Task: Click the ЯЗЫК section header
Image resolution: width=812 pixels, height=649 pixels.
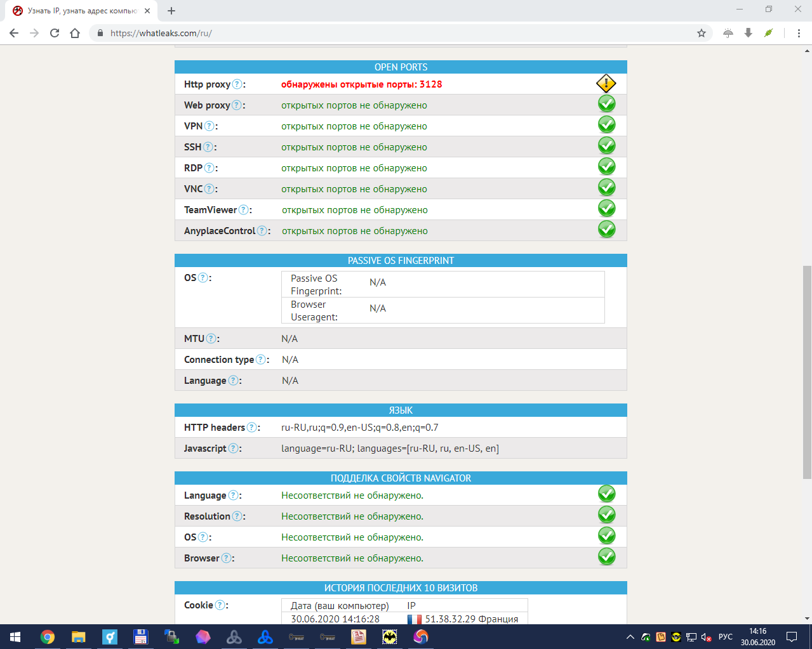Action: coord(401,410)
